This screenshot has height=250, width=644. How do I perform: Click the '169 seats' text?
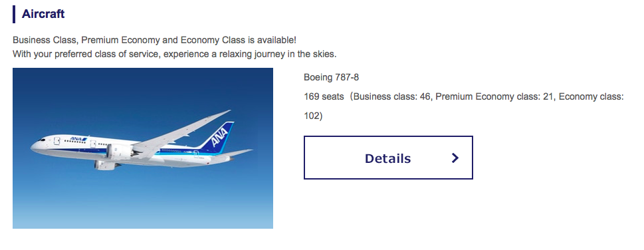(324, 96)
